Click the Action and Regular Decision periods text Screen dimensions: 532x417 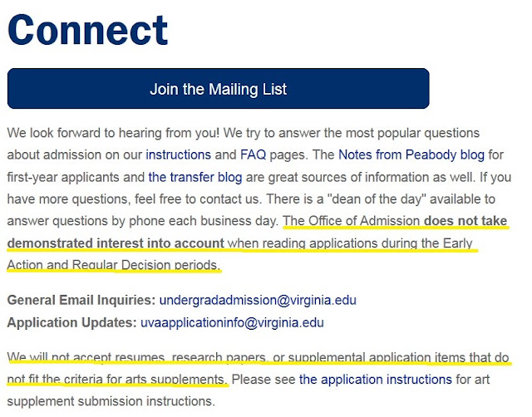pyautogui.click(x=114, y=265)
